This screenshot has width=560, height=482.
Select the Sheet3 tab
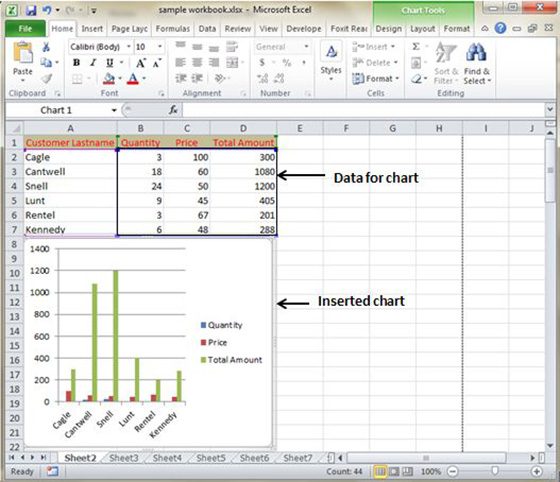124,458
